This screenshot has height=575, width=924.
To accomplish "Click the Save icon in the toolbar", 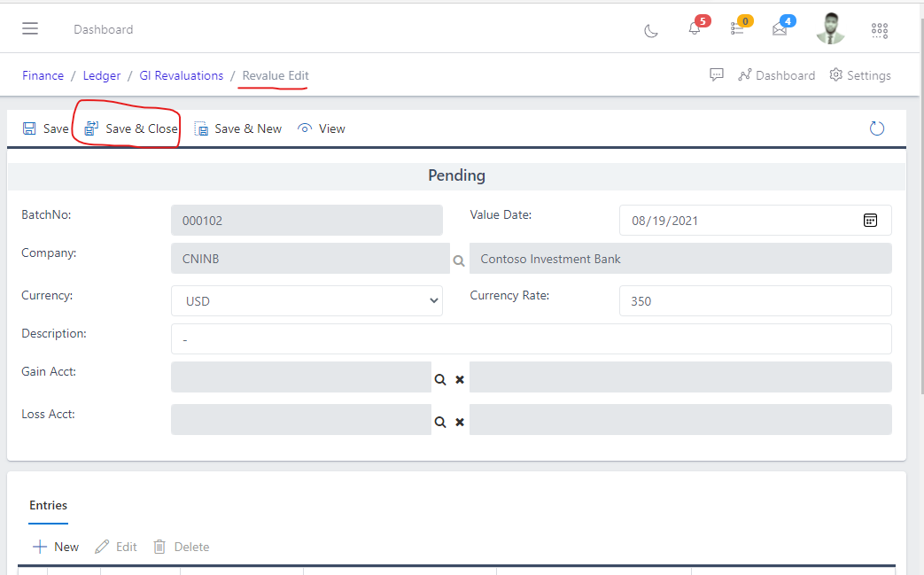I will click(x=27, y=128).
